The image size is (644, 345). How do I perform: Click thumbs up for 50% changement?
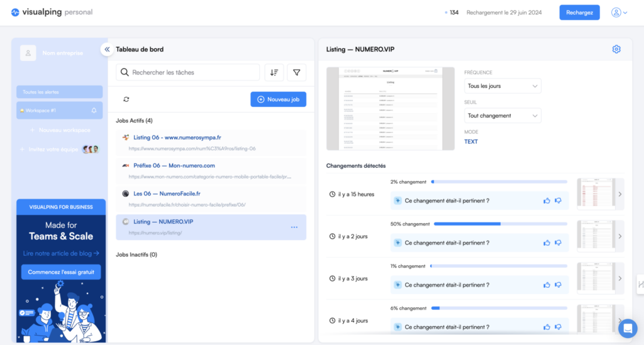(547, 243)
